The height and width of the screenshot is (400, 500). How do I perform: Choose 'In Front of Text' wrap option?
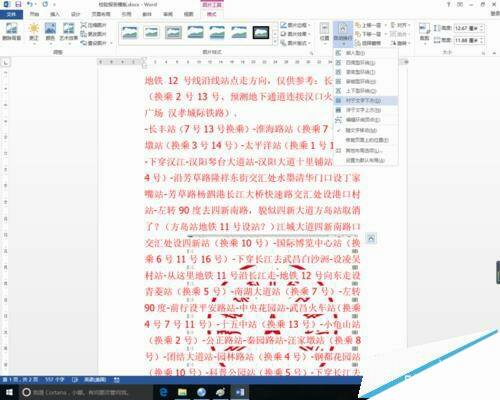point(366,110)
